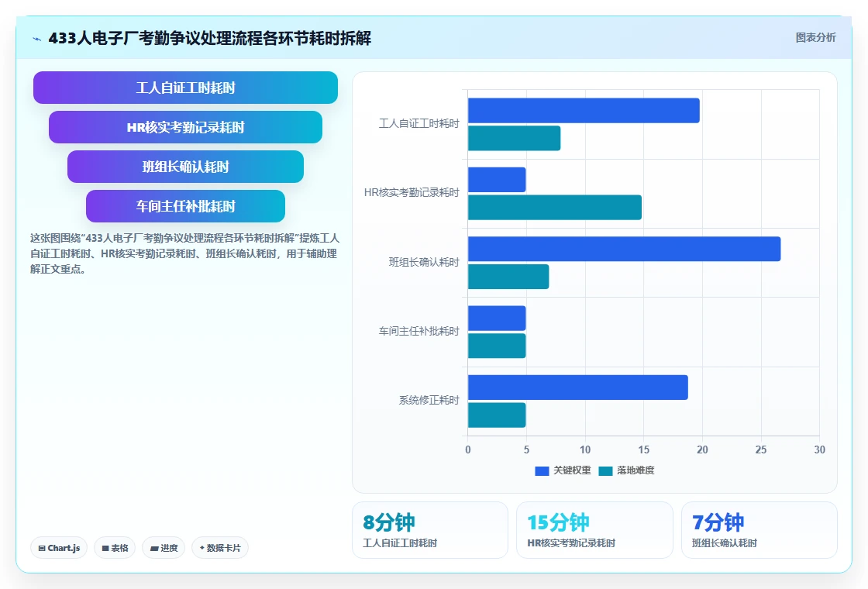Click the x-axis tick value 30
Image resolution: width=868 pixels, height=589 pixels.
tap(819, 449)
